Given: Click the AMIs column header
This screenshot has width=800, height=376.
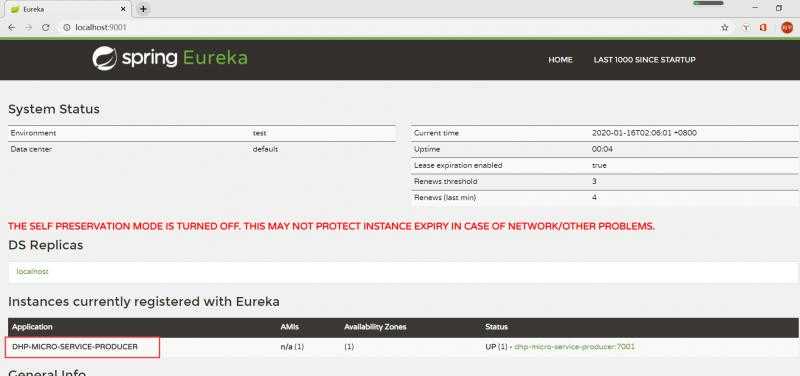Looking at the screenshot, I should pyautogui.click(x=290, y=327).
